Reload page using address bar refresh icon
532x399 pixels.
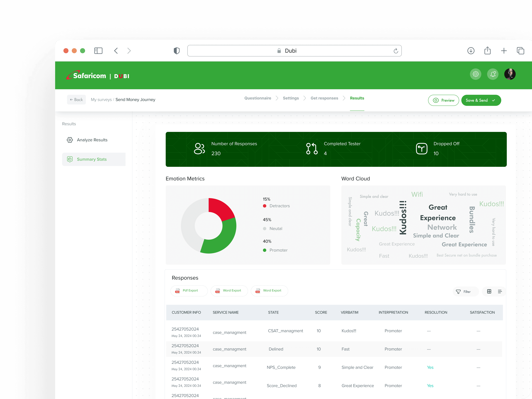tap(396, 51)
